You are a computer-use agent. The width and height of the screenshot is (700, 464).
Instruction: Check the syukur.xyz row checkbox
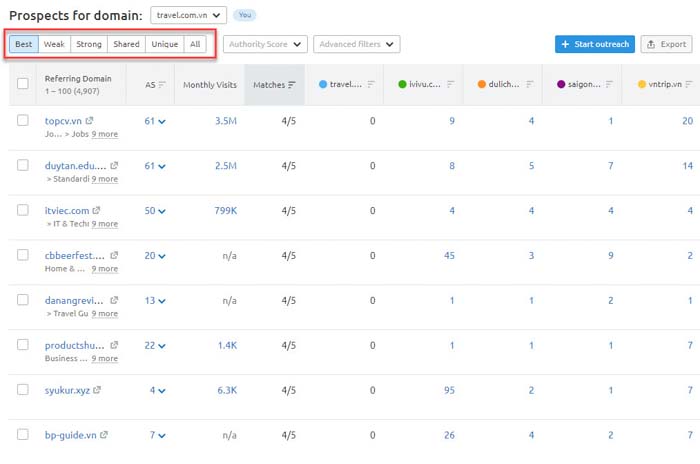[23, 389]
